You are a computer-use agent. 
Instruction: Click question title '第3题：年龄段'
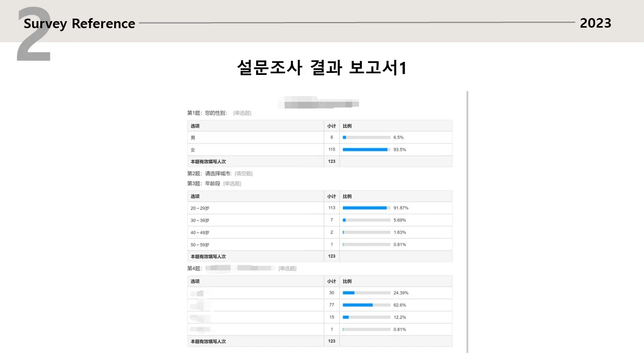tap(204, 184)
